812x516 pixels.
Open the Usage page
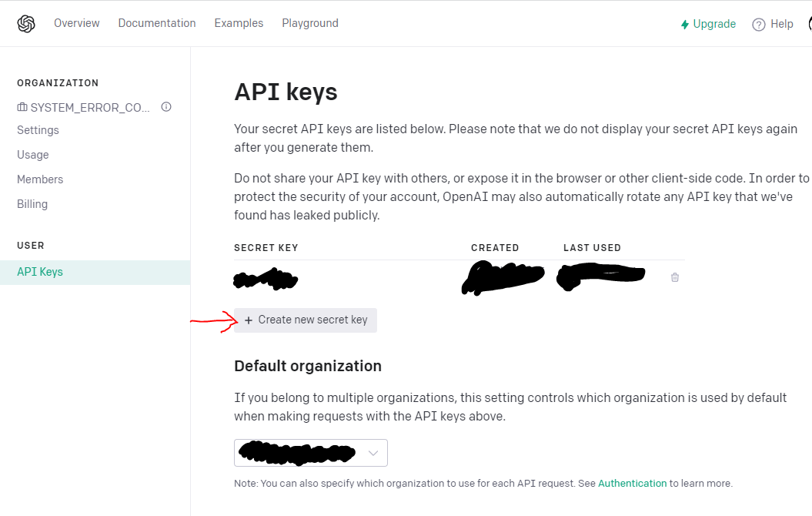click(x=32, y=154)
